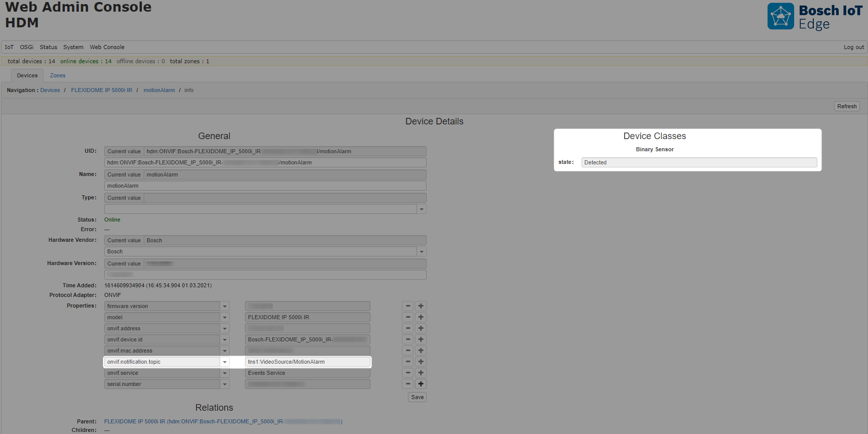Click the 'Online' status text
This screenshot has height=434, width=868.
tap(112, 220)
